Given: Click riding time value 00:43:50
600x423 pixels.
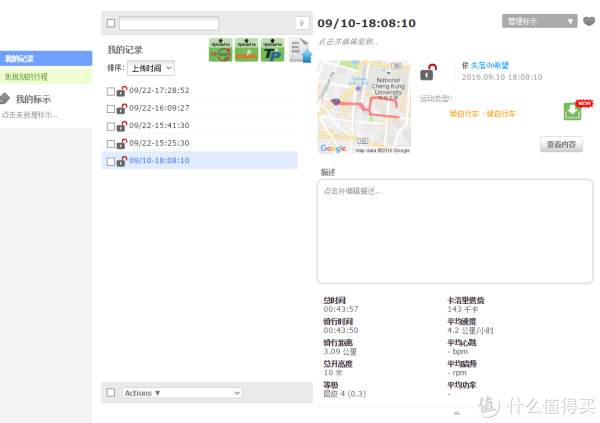Looking at the screenshot, I should [x=341, y=330].
